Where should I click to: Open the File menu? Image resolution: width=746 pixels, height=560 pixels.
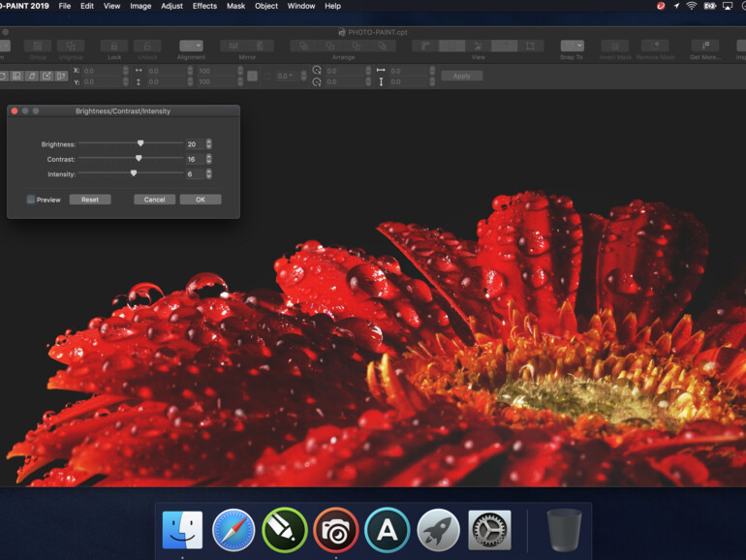[65, 6]
